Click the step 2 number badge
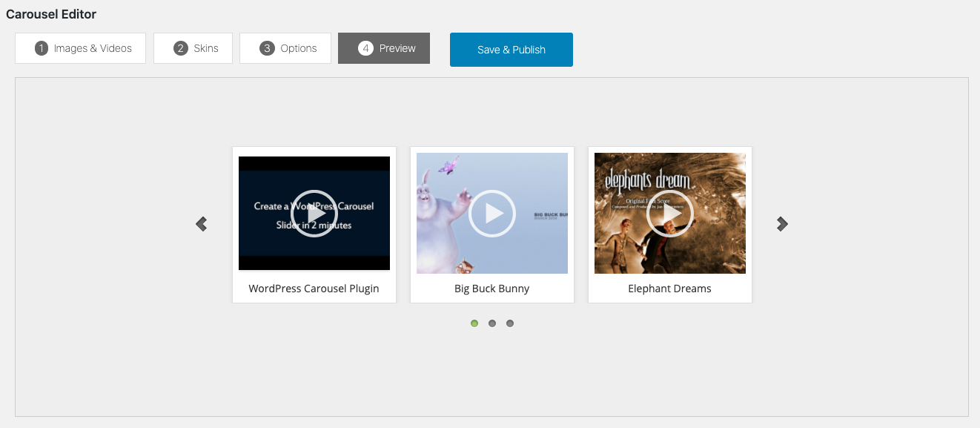Viewport: 980px width, 428px height. [181, 48]
